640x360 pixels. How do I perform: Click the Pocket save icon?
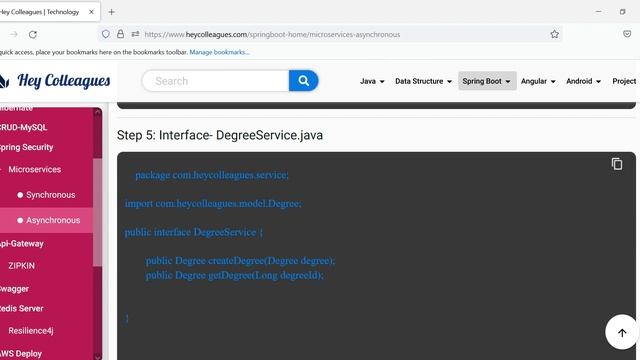click(x=627, y=34)
